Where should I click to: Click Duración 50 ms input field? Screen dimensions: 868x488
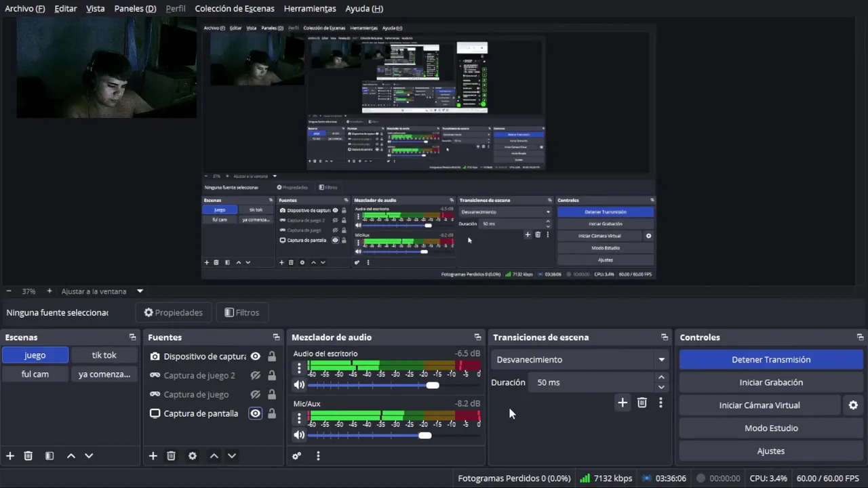(592, 382)
